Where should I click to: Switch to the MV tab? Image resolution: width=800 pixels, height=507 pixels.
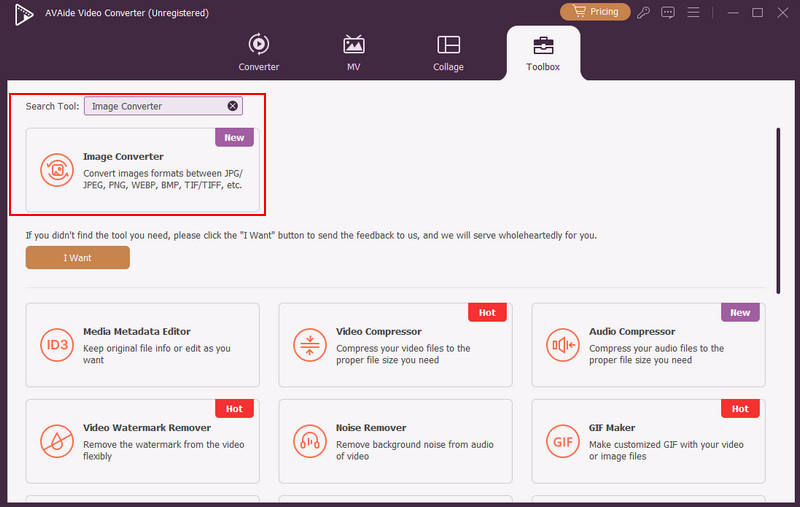(354, 53)
